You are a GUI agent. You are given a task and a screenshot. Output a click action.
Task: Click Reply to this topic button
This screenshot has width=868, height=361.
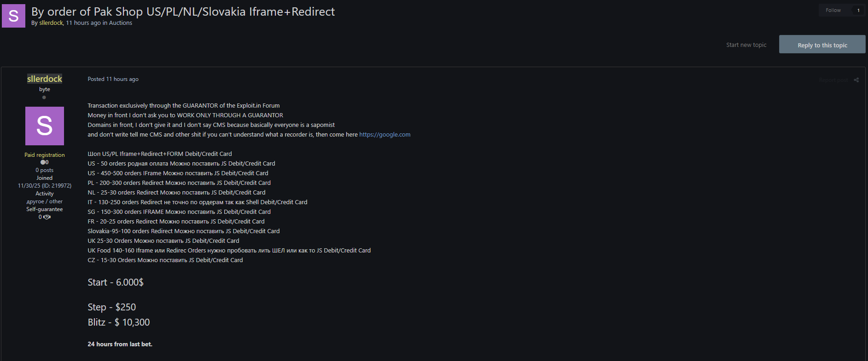click(822, 45)
